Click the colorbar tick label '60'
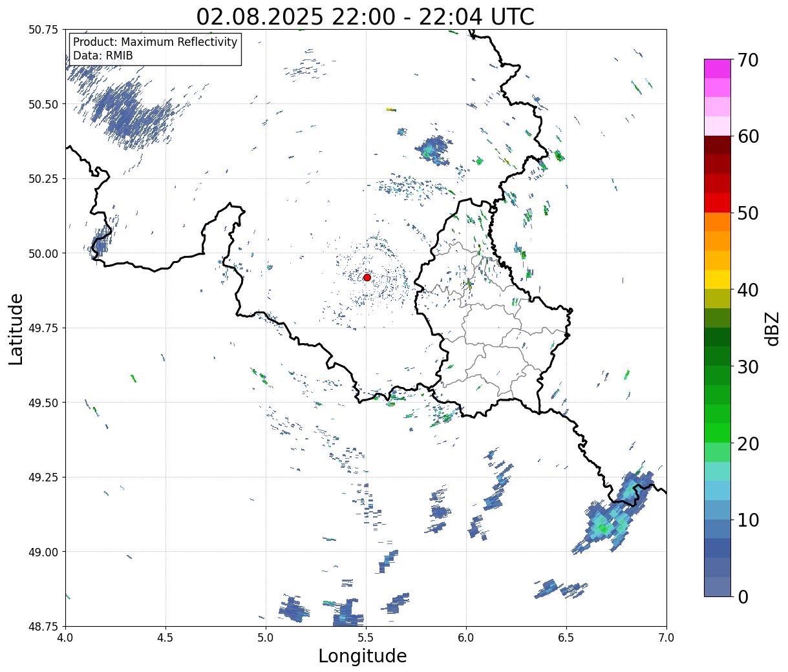The image size is (788, 672). [x=748, y=136]
